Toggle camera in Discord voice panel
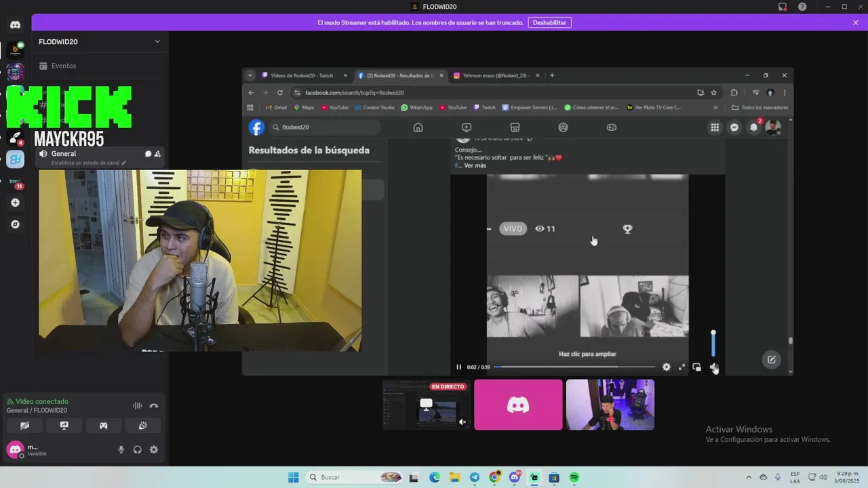 pos(24,426)
